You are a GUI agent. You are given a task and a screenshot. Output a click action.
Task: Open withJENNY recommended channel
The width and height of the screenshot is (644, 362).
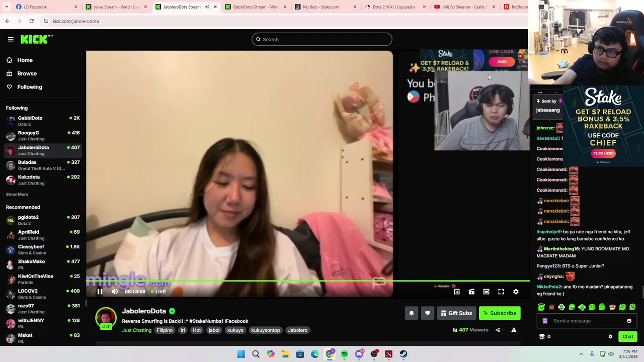43,323
